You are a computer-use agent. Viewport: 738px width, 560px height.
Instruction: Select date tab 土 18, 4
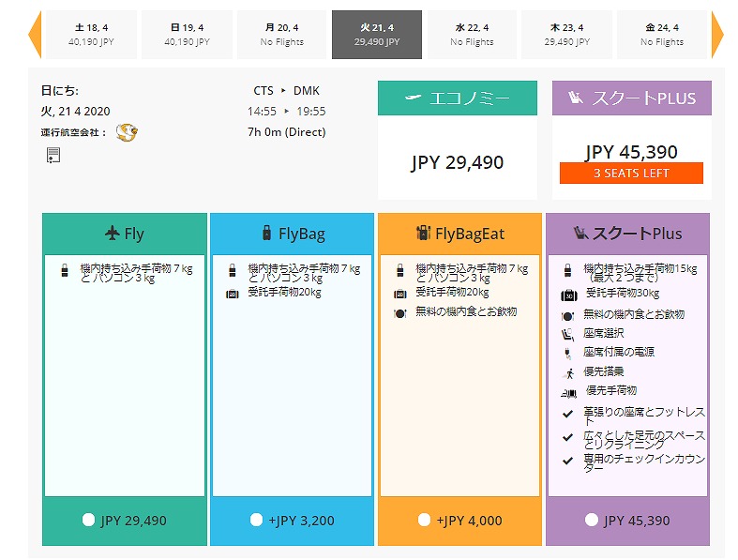tap(91, 35)
